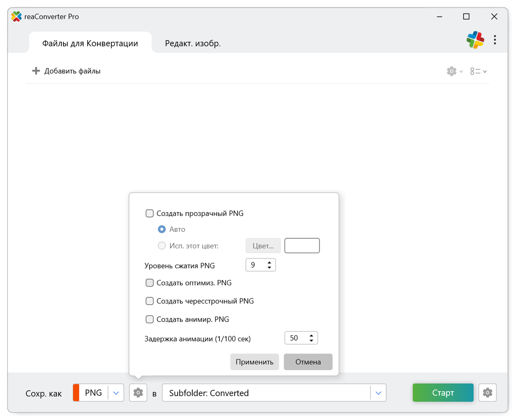
Task: Open the file list gear settings icon
Action: pyautogui.click(x=452, y=71)
